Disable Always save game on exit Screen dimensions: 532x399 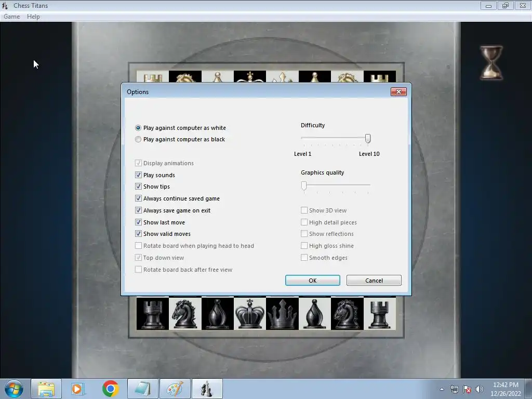coord(138,210)
